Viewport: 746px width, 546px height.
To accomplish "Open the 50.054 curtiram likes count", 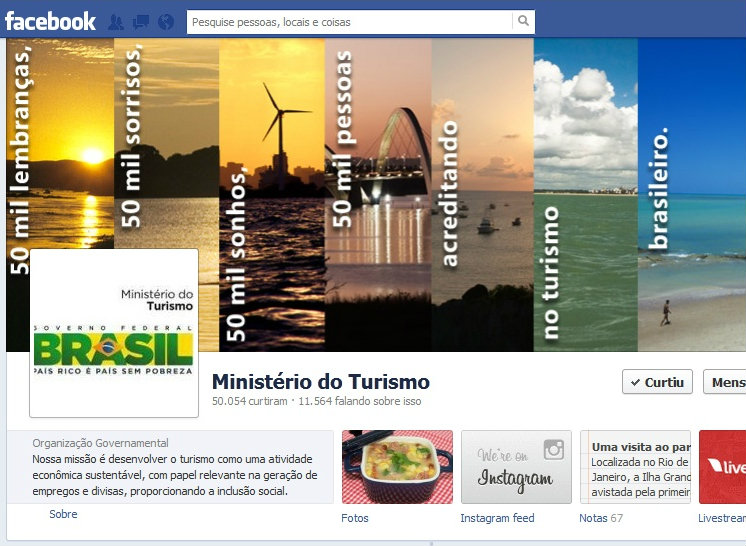I will pyautogui.click(x=249, y=401).
